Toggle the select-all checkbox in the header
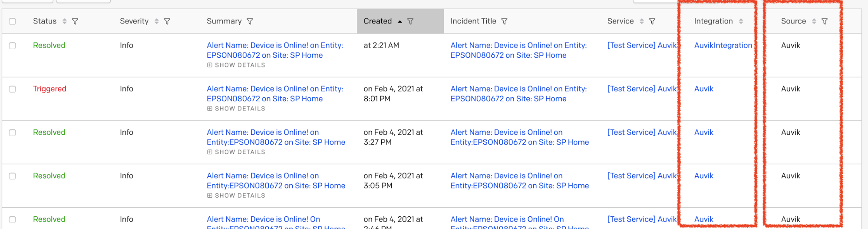Viewport: 868px width, 229px height. coord(13,21)
